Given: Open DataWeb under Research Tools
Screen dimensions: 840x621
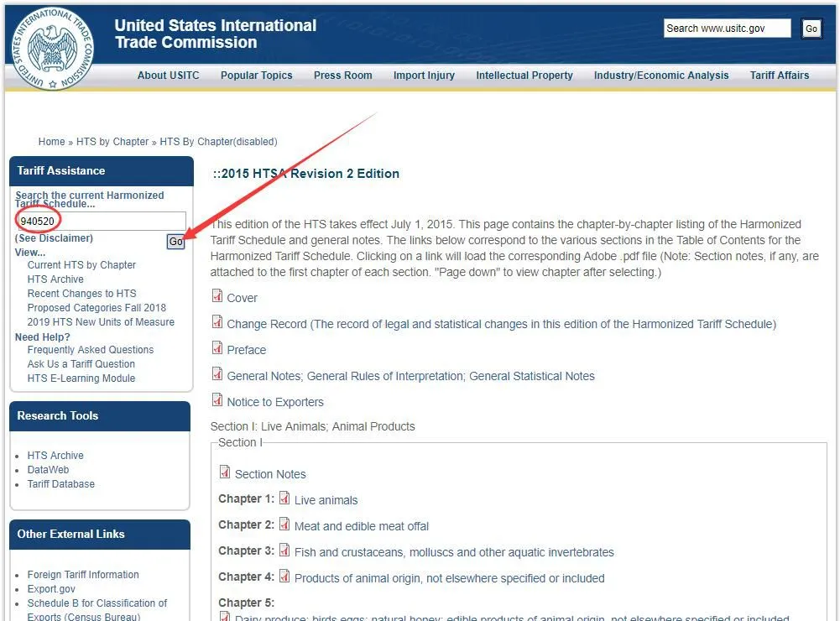Looking at the screenshot, I should coord(48,470).
